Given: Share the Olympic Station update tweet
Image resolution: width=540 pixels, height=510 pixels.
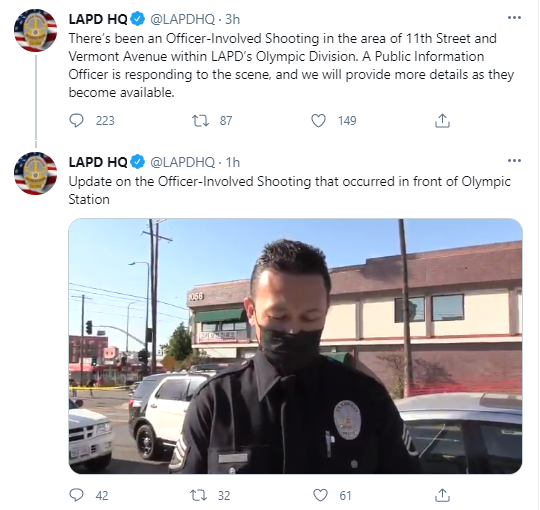Looking at the screenshot, I should click(442, 495).
